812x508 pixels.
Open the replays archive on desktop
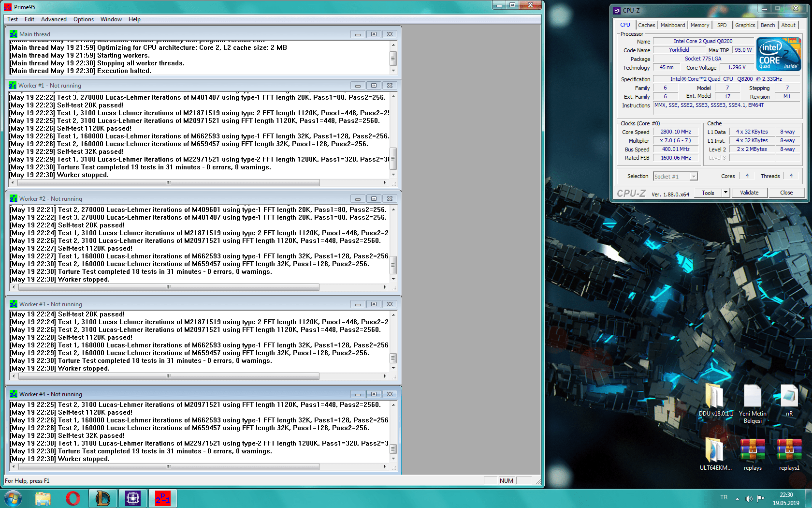(753, 454)
